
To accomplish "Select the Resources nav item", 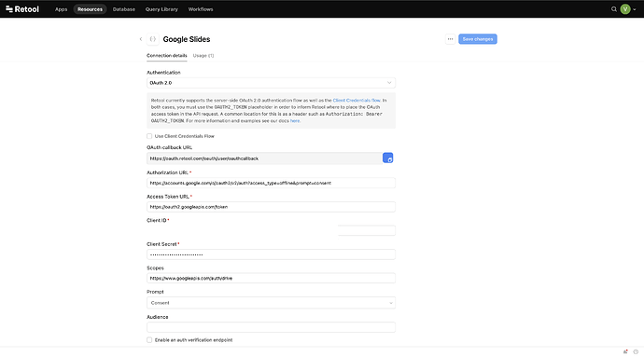I will pos(90,9).
